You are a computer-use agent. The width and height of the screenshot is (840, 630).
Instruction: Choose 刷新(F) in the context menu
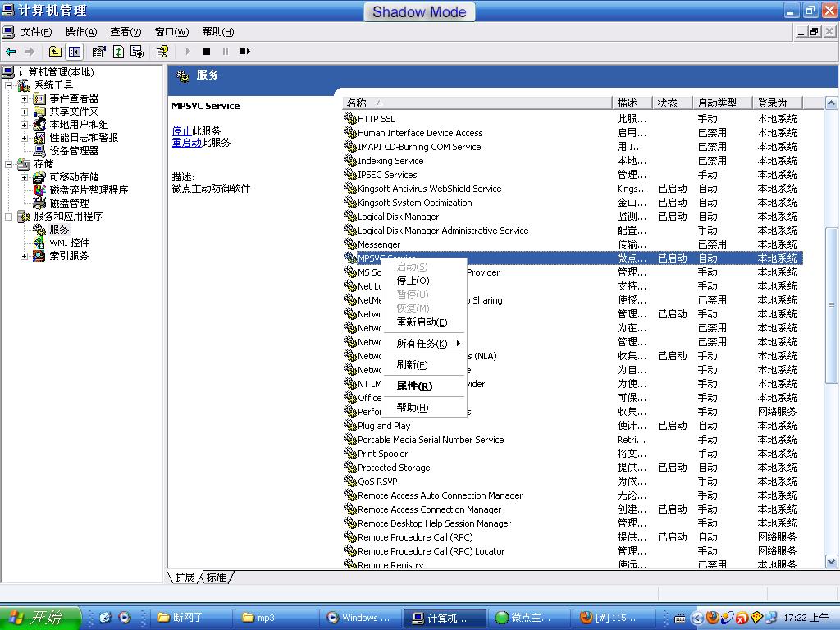[423, 365]
